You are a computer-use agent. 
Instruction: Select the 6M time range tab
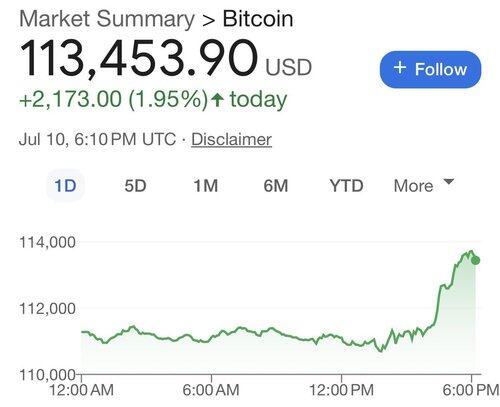[x=276, y=186]
